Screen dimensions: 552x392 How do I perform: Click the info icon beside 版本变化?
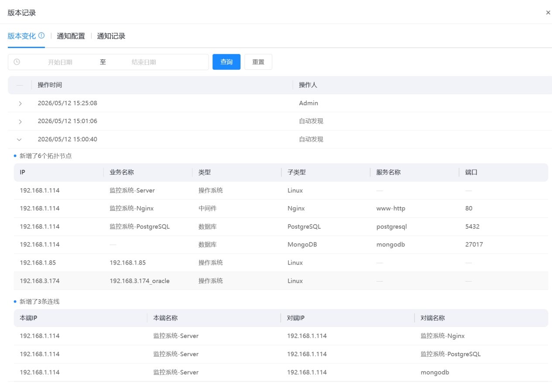click(41, 36)
